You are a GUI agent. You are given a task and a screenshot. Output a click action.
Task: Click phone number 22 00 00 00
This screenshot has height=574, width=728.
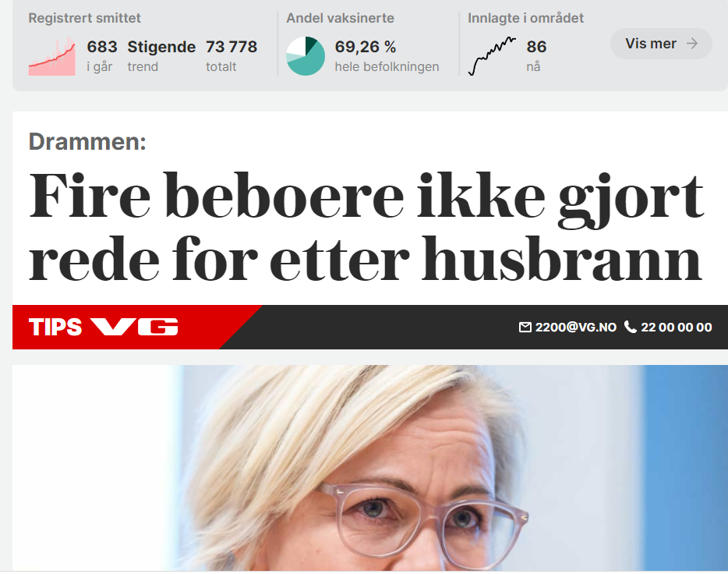(x=677, y=328)
